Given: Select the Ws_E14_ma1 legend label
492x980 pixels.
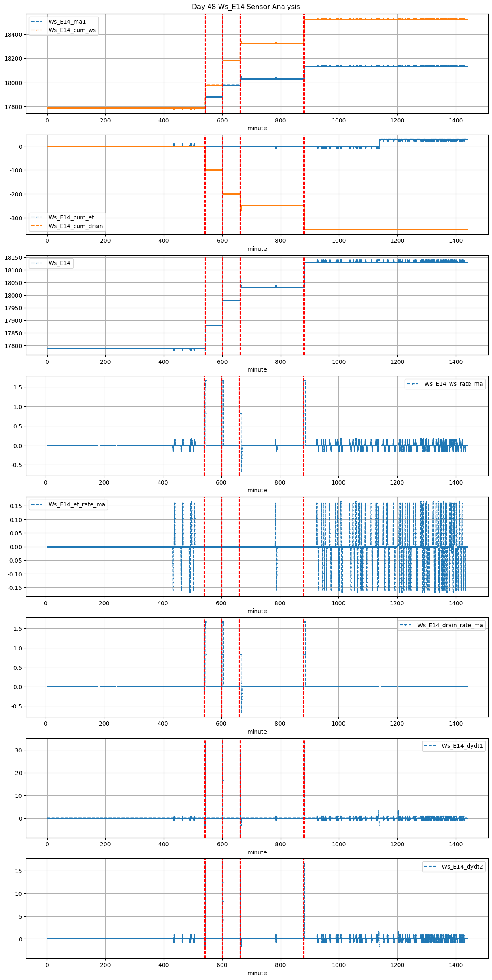Looking at the screenshot, I should [67, 22].
